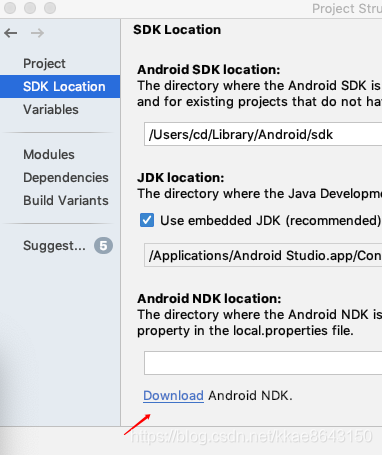Click the back navigation arrow

[11, 33]
